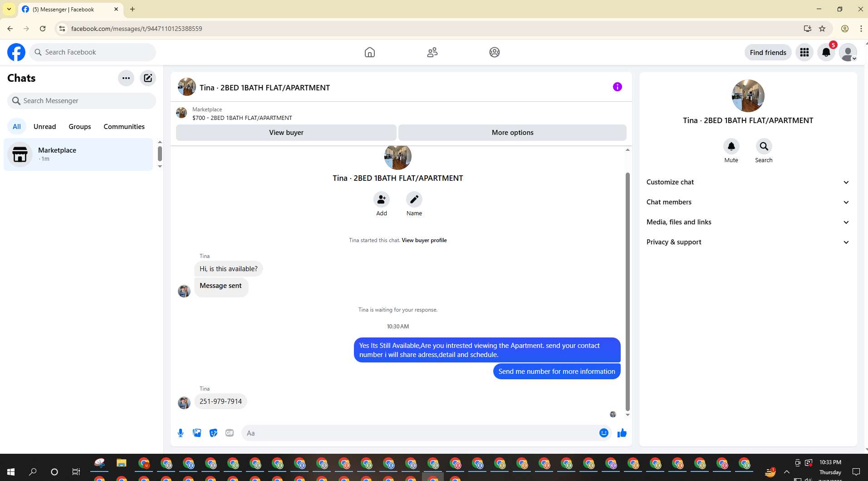
Task: Select the All chats filter
Action: pos(17,127)
